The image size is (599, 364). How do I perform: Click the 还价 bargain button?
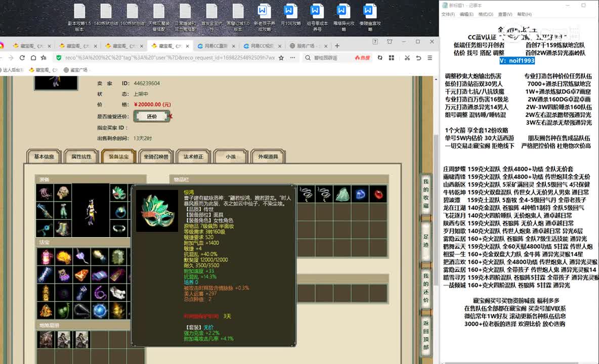click(x=152, y=116)
